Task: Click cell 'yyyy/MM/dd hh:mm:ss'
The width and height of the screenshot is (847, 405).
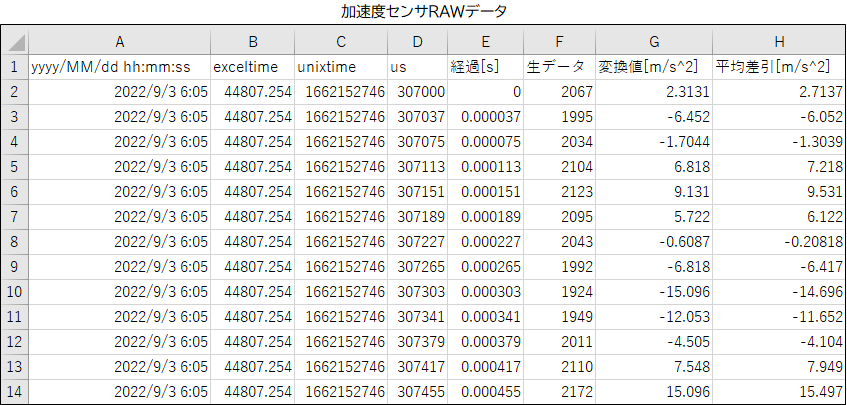Action: pos(119,66)
